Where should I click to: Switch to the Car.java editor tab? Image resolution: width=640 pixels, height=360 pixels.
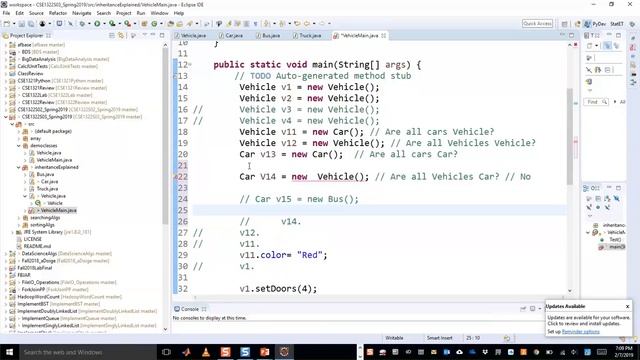coord(231,36)
